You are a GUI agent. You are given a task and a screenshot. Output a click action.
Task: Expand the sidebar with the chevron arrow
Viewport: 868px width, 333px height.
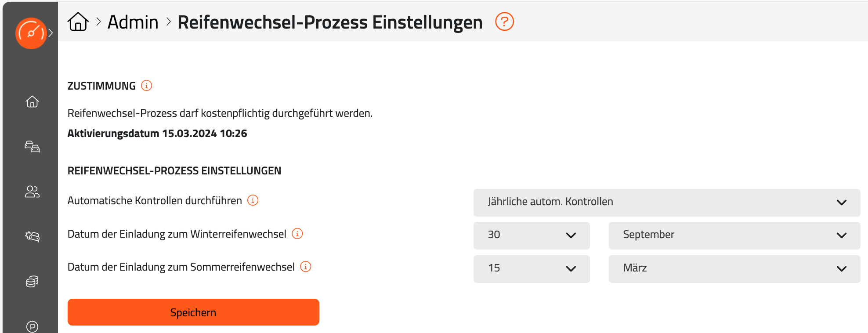[51, 33]
